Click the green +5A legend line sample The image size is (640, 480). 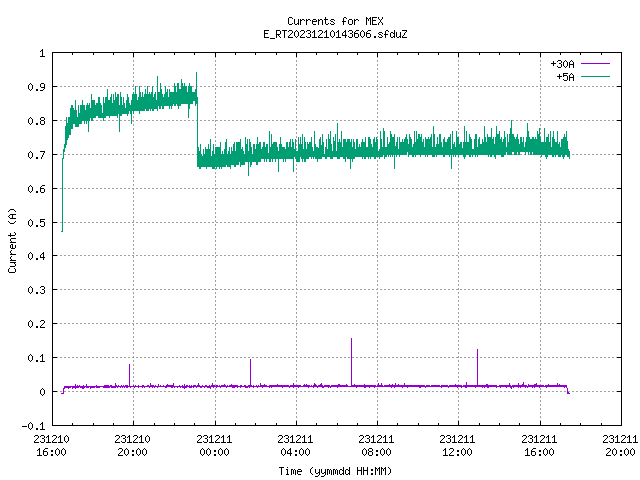[x=595, y=76]
